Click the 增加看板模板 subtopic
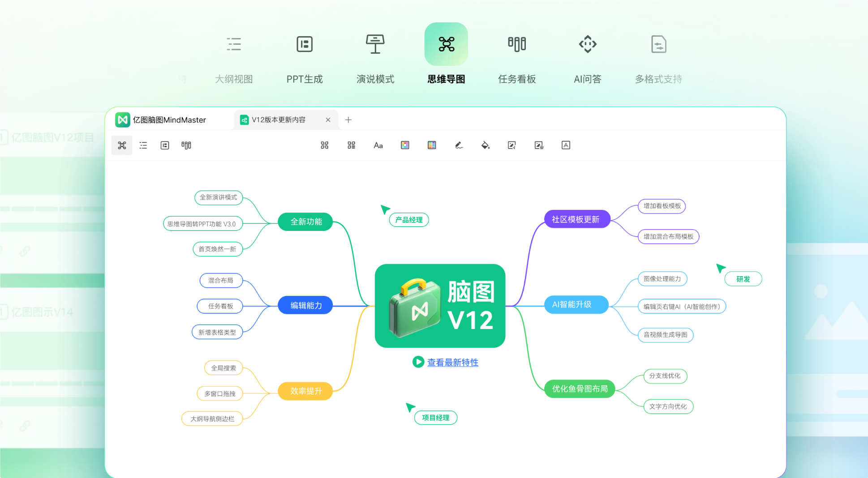The height and width of the screenshot is (478, 868). (x=662, y=206)
